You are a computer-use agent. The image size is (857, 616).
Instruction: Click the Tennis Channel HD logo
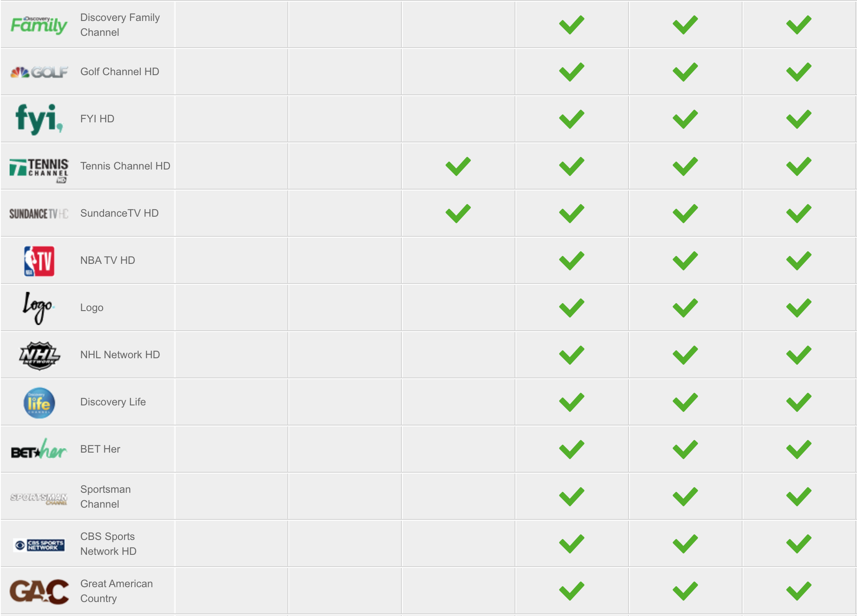point(39,170)
